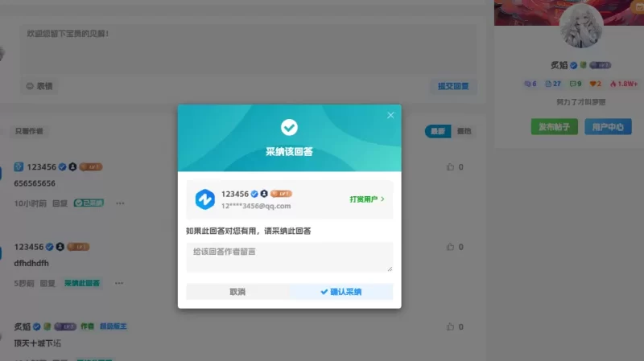Focus the 给该回答作者留言 message field
This screenshot has height=361, width=644.
coord(290,256)
